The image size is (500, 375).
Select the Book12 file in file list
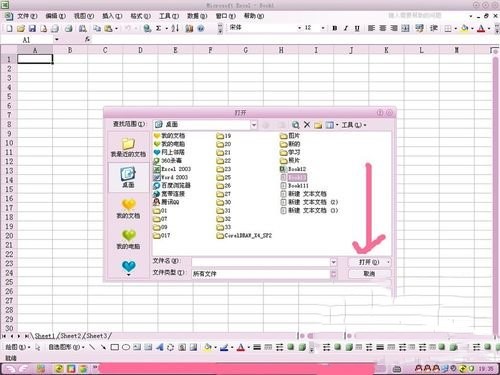click(x=293, y=169)
